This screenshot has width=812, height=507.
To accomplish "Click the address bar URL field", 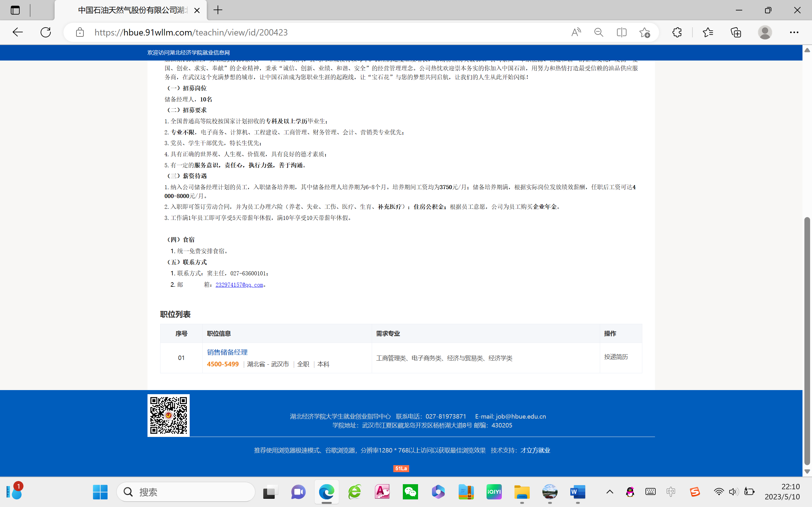I will point(302,32).
